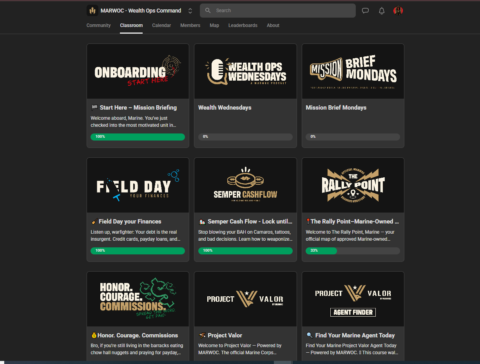
Task: Click the Honor. Courage. Commissions title text
Action: pos(138,335)
